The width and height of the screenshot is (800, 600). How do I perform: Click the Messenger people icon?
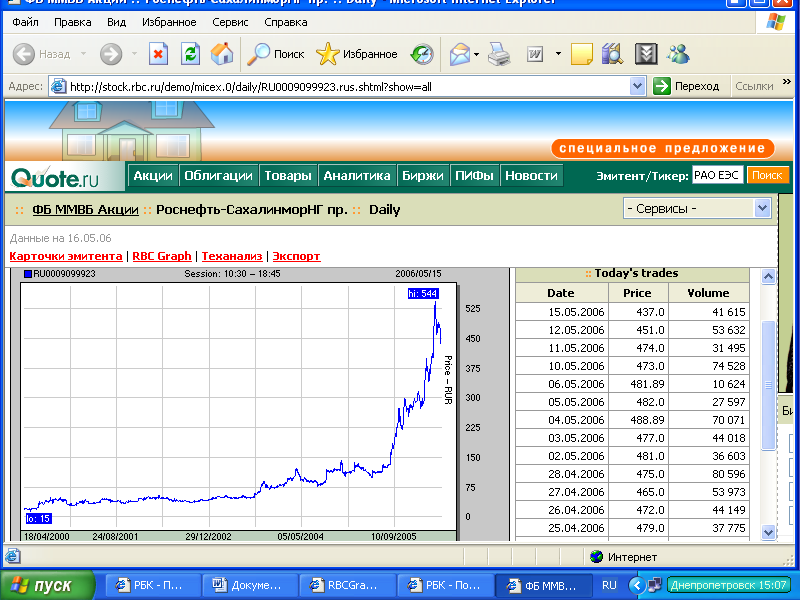[679, 54]
